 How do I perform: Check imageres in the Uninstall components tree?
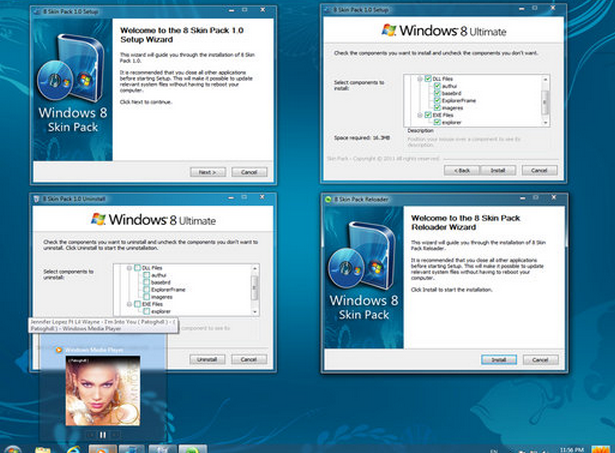(146, 297)
